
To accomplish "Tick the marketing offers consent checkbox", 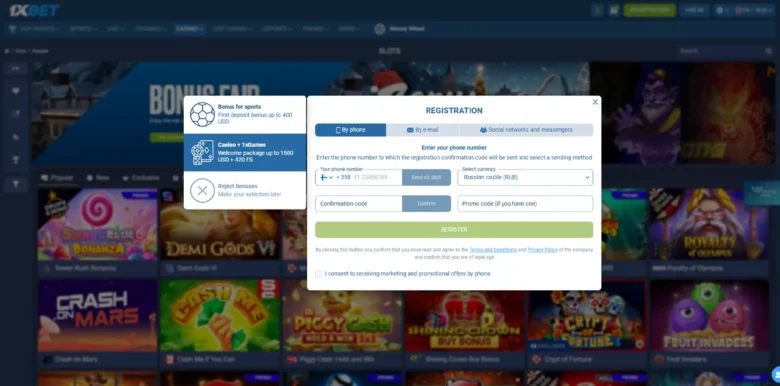I will tap(318, 274).
